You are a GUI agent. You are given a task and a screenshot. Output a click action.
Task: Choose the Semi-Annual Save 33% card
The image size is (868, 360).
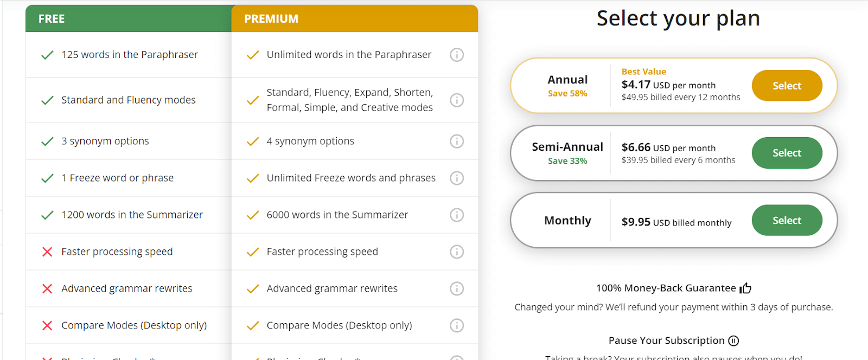point(567,153)
